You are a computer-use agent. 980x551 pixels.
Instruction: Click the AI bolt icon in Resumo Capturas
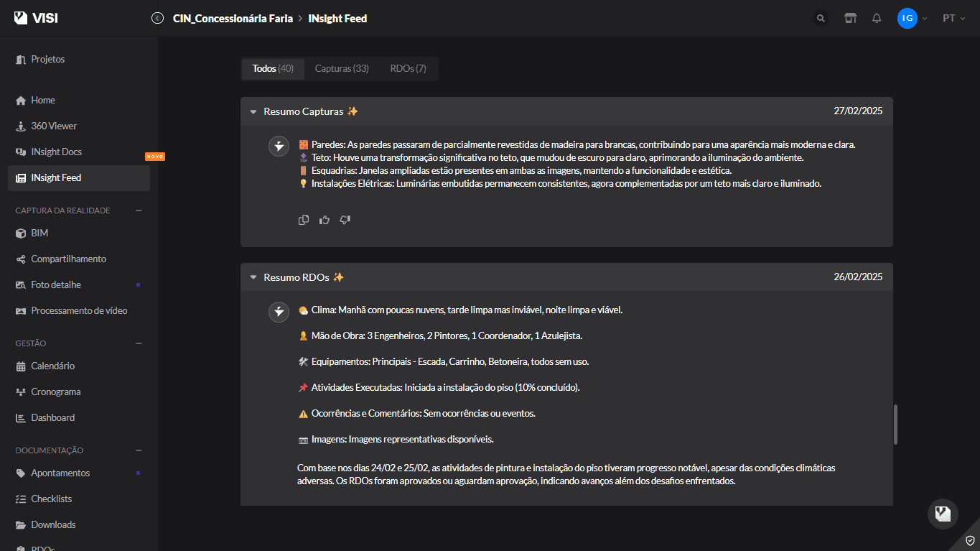[279, 146]
